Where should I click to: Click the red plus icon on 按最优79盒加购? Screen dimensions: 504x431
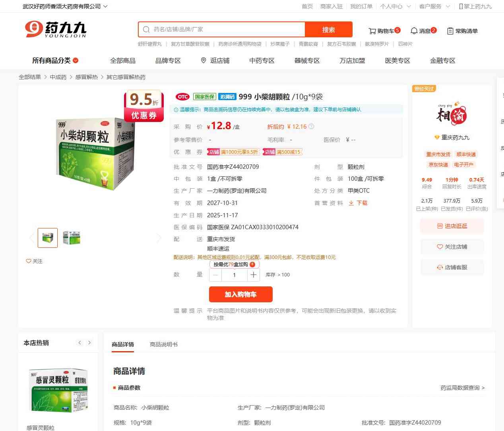point(252,265)
